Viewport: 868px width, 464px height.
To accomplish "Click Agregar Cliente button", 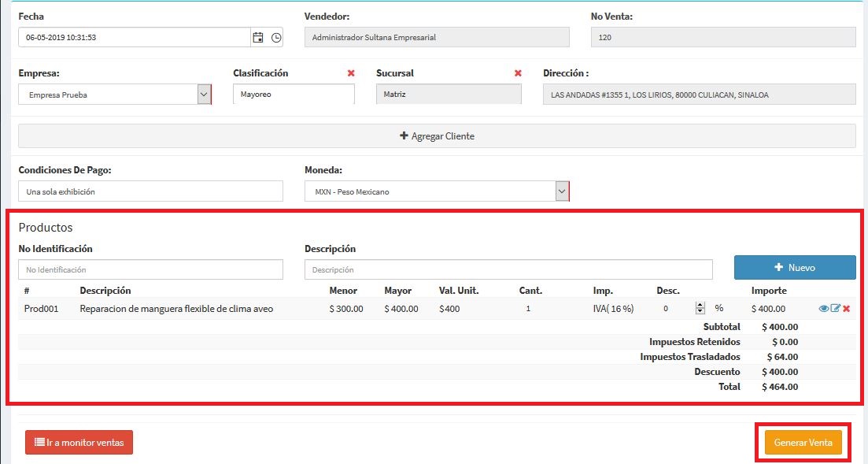I will (x=437, y=136).
